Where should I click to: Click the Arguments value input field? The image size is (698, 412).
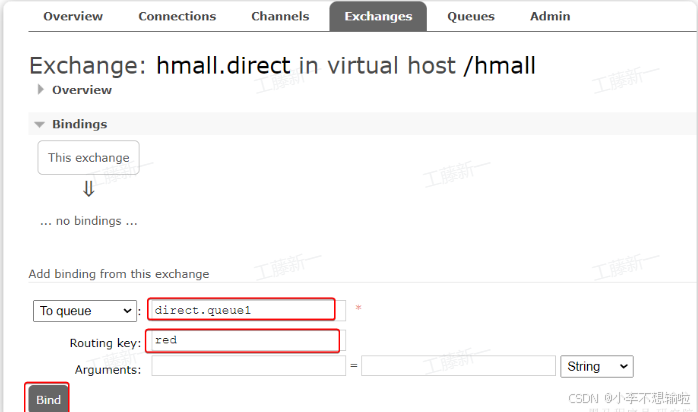458,366
